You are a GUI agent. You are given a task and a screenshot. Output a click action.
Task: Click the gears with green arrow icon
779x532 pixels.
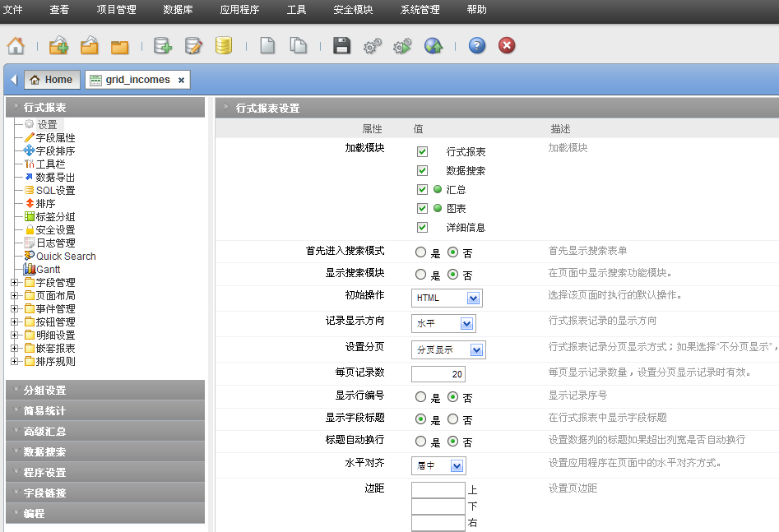pyautogui.click(x=402, y=46)
